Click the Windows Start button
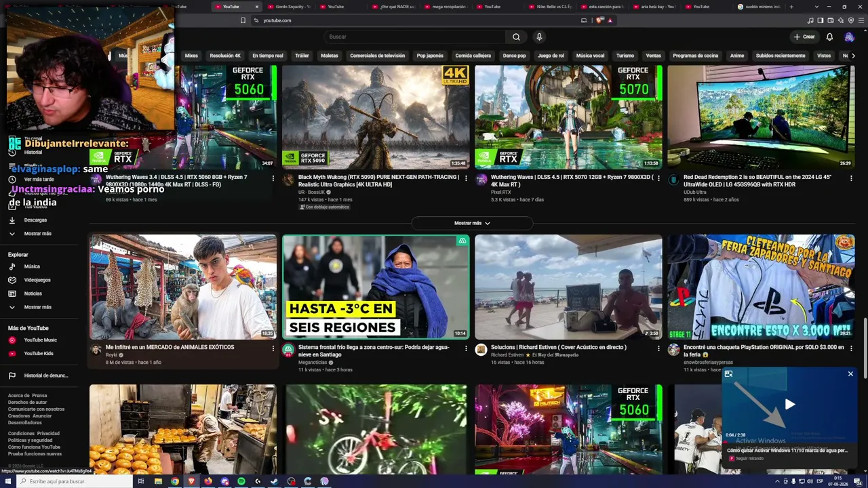This screenshot has width=868, height=488. click(7, 481)
